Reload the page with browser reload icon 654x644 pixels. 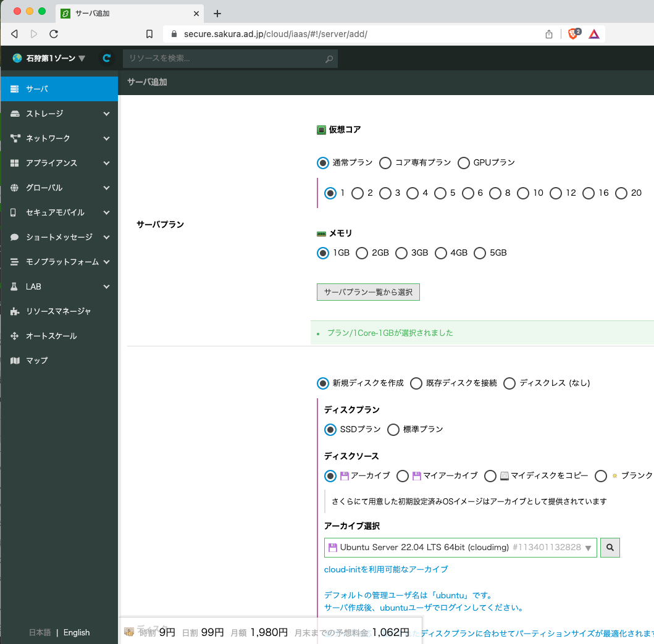(54, 34)
